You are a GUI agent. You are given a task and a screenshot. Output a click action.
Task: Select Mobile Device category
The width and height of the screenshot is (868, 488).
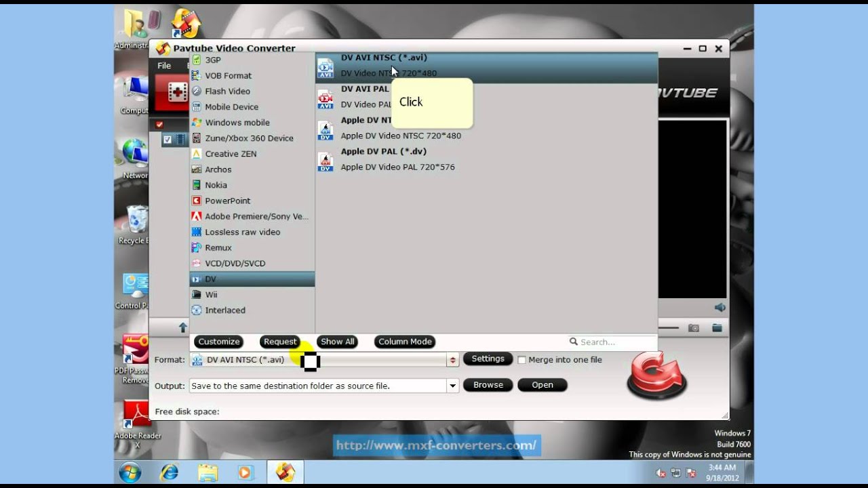click(x=252, y=106)
